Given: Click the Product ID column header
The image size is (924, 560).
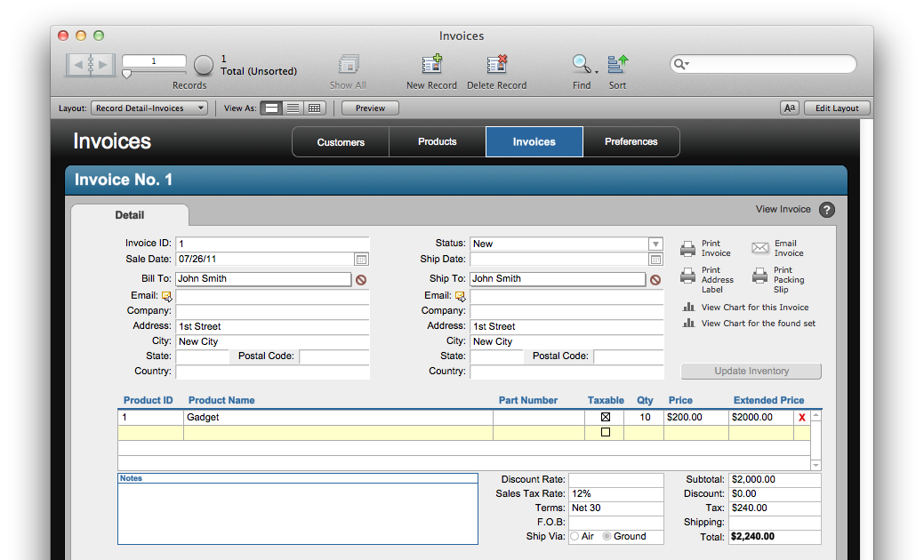Looking at the screenshot, I should [148, 400].
